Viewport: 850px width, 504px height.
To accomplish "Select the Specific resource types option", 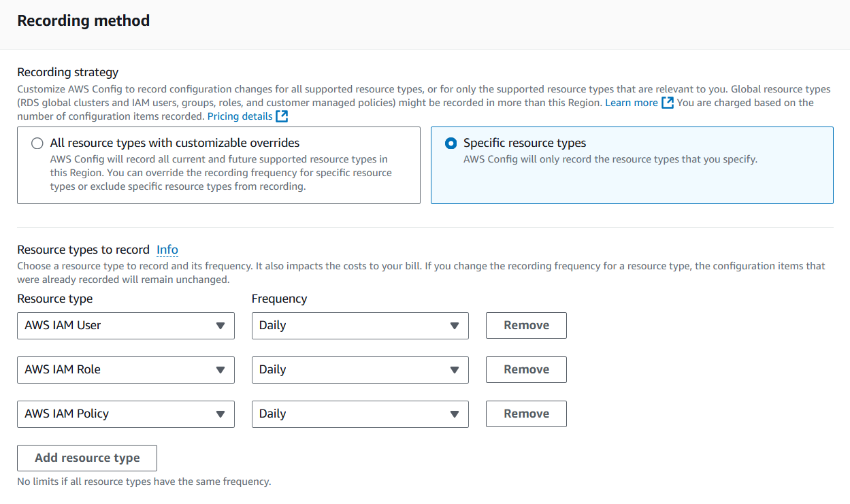I will point(451,144).
